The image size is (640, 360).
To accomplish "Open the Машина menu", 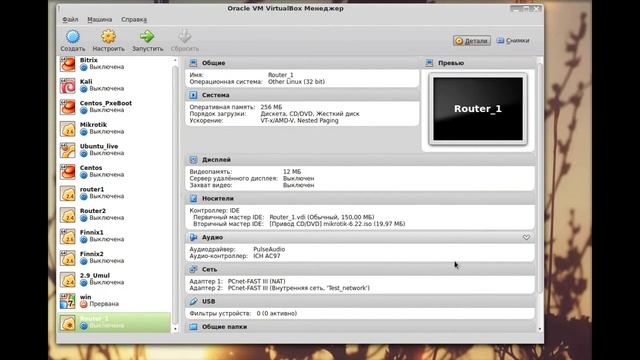I will point(100,20).
